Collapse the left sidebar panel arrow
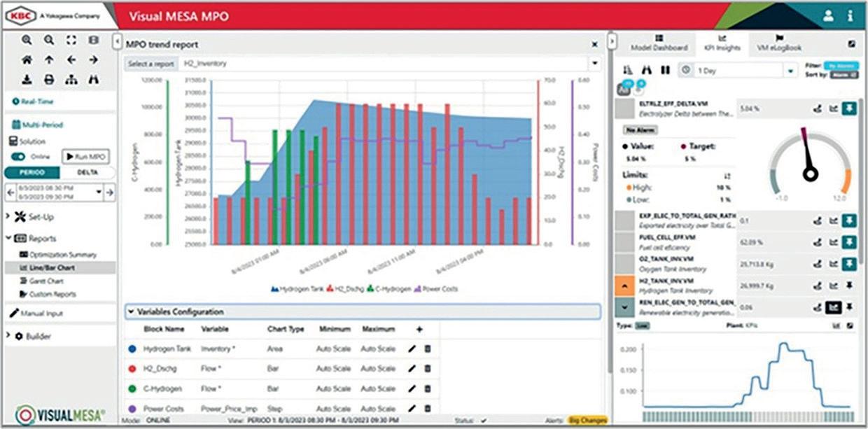Image resolution: width=868 pixels, height=429 pixels. pyautogui.click(x=116, y=41)
